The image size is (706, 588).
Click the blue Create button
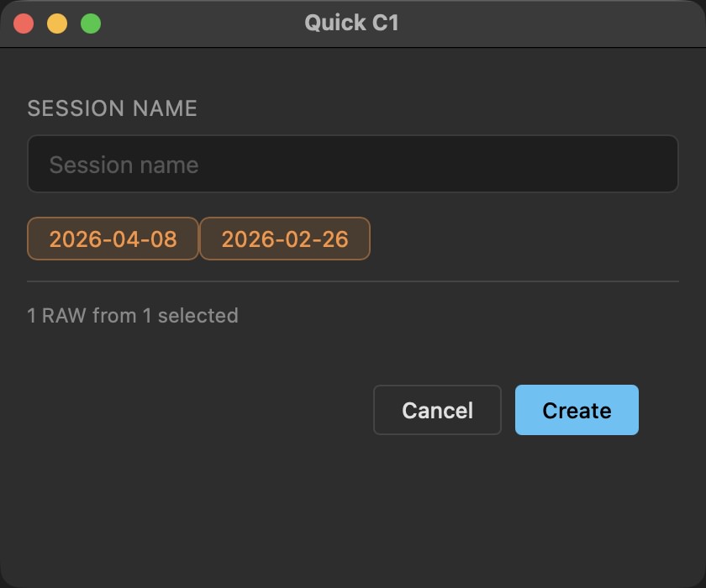577,410
